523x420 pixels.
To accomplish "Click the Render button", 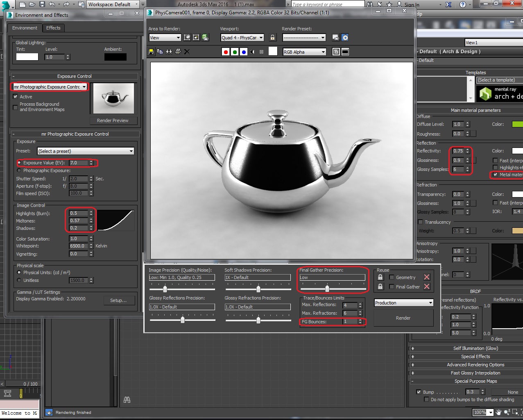I will tap(403, 318).
